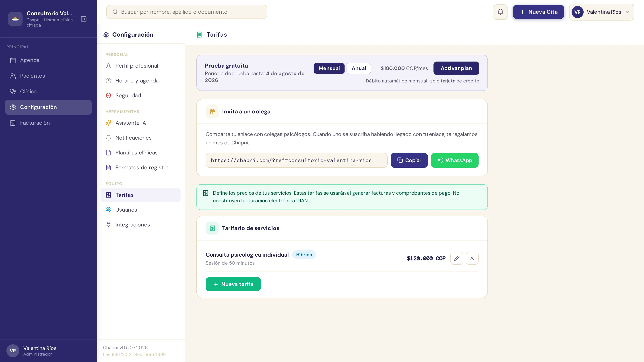Click the Integraciones plug icon
The width and height of the screenshot is (644, 362).
(108, 225)
